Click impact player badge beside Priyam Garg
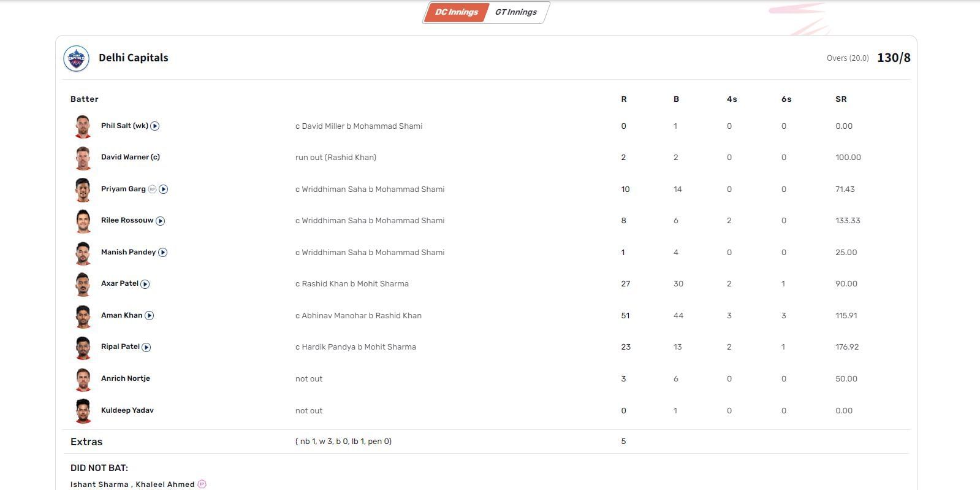980x490 pixels. coord(152,189)
